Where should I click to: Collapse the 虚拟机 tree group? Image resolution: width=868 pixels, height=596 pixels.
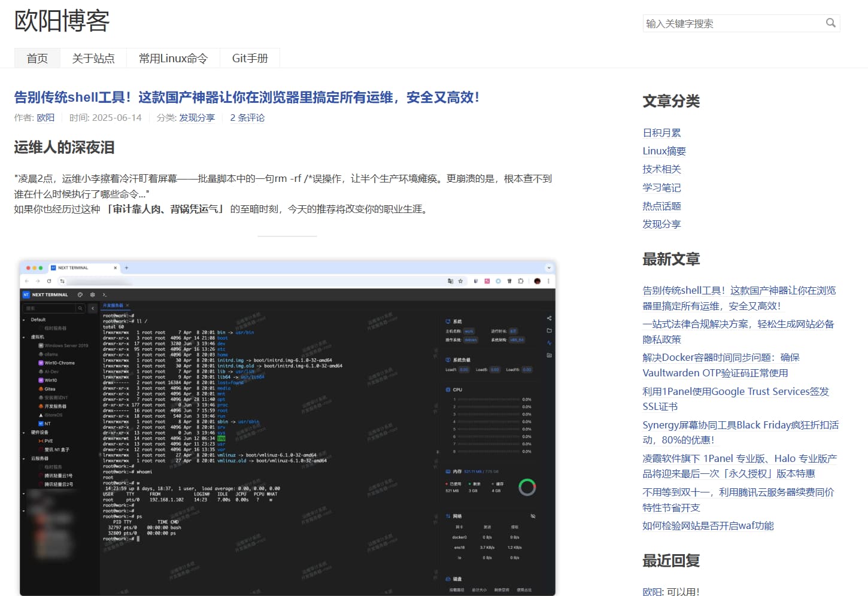coord(23,337)
